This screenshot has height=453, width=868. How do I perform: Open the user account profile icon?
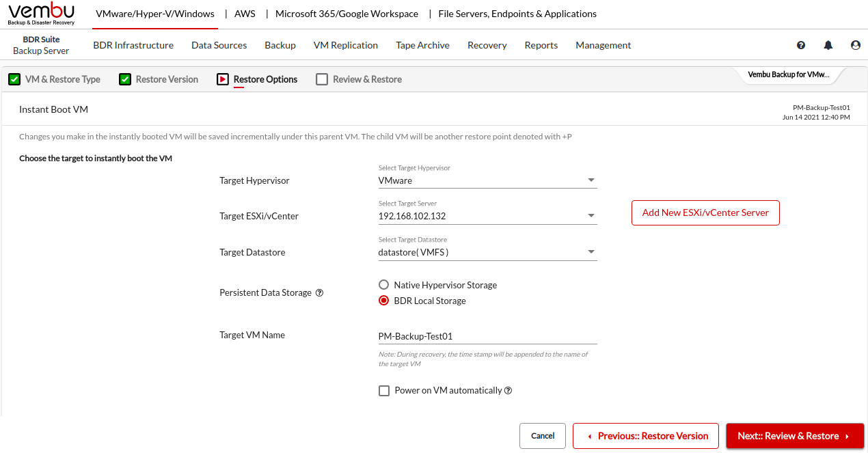click(855, 45)
